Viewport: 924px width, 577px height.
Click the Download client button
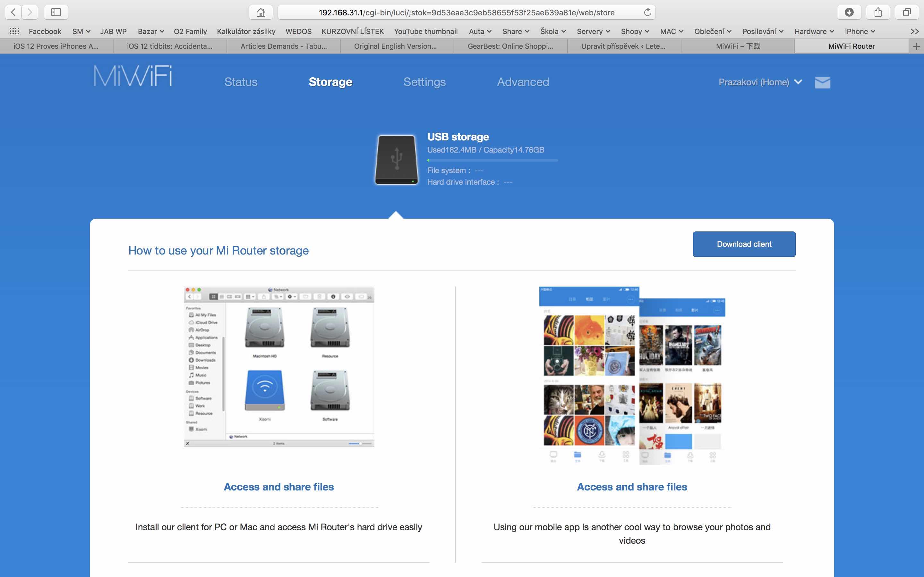(744, 244)
